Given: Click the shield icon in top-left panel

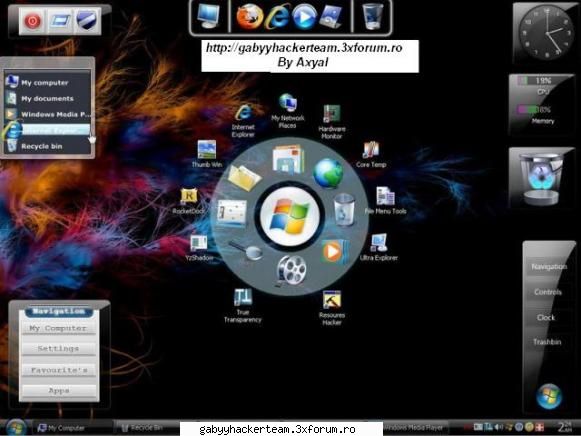Looking at the screenshot, I should pyautogui.click(x=86, y=20).
